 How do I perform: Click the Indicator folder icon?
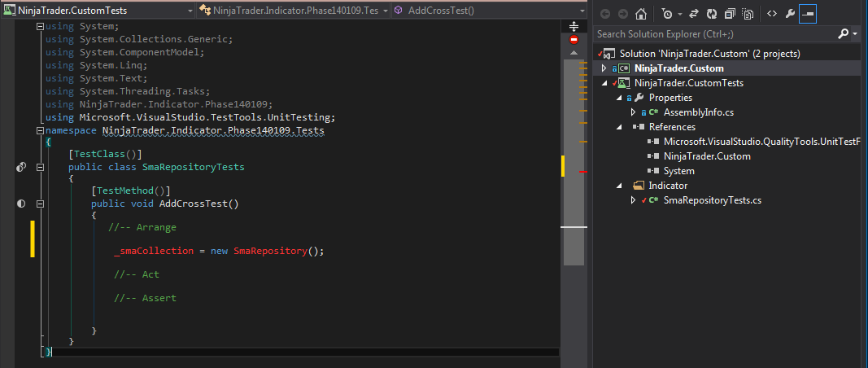[639, 186]
